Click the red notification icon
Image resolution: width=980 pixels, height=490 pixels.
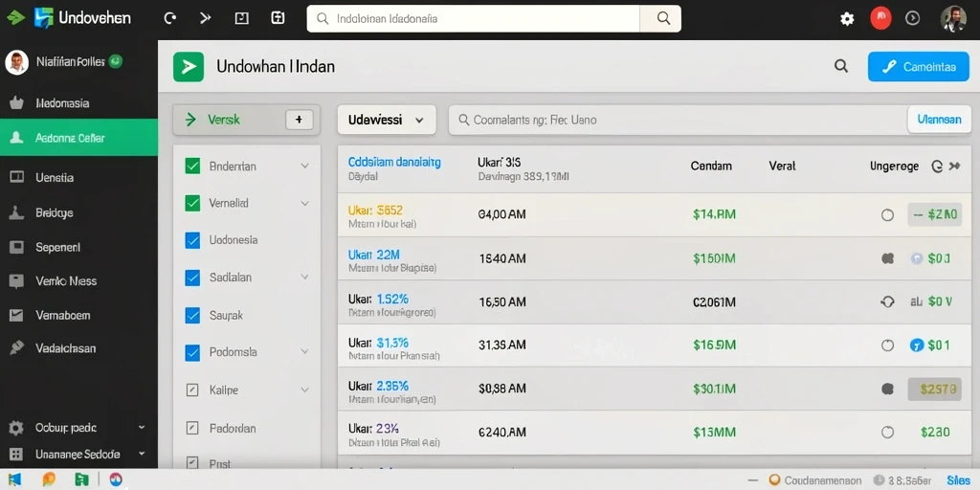click(x=880, y=18)
